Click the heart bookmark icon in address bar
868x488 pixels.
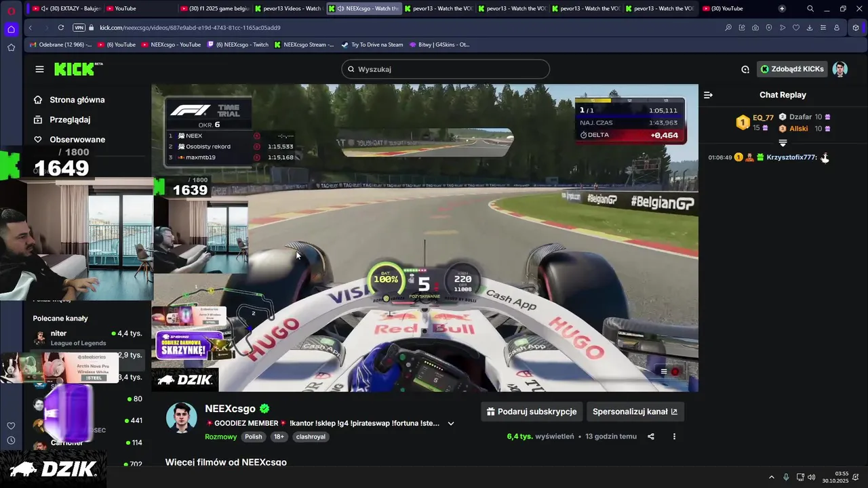pyautogui.click(x=796, y=28)
